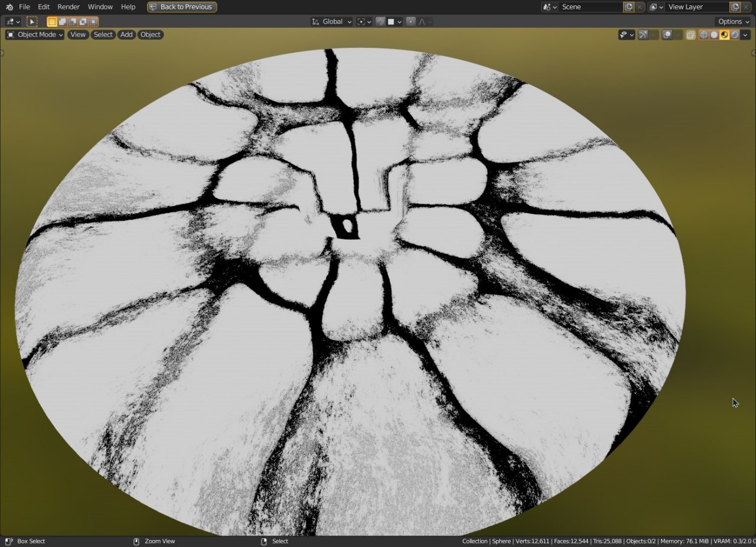The height and width of the screenshot is (547, 756).
Task: Click the Faces:12,544 statistic
Action: click(572, 541)
